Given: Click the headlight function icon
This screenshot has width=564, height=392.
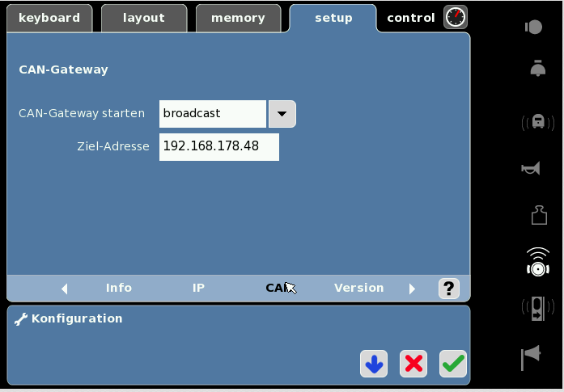Looking at the screenshot, I should click(533, 27).
